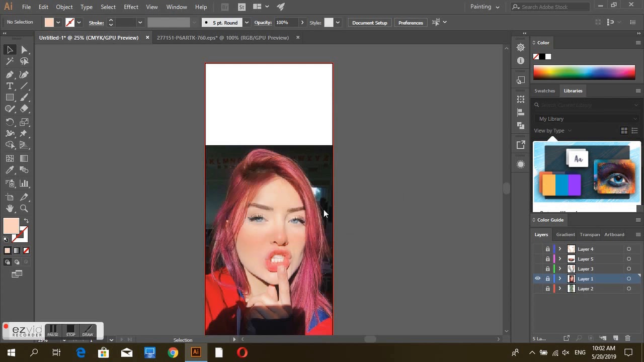The width and height of the screenshot is (644, 362).
Task: Show Layer 4 via its visibility box
Action: 537,249
